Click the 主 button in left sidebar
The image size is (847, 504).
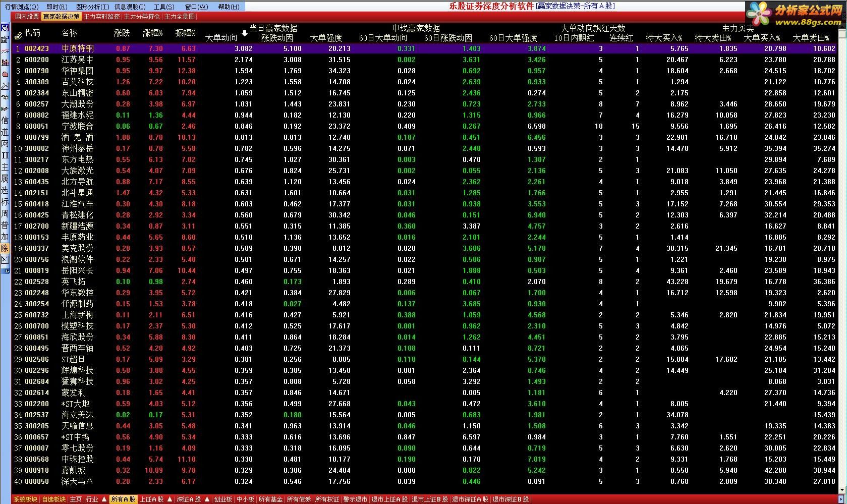(5, 167)
